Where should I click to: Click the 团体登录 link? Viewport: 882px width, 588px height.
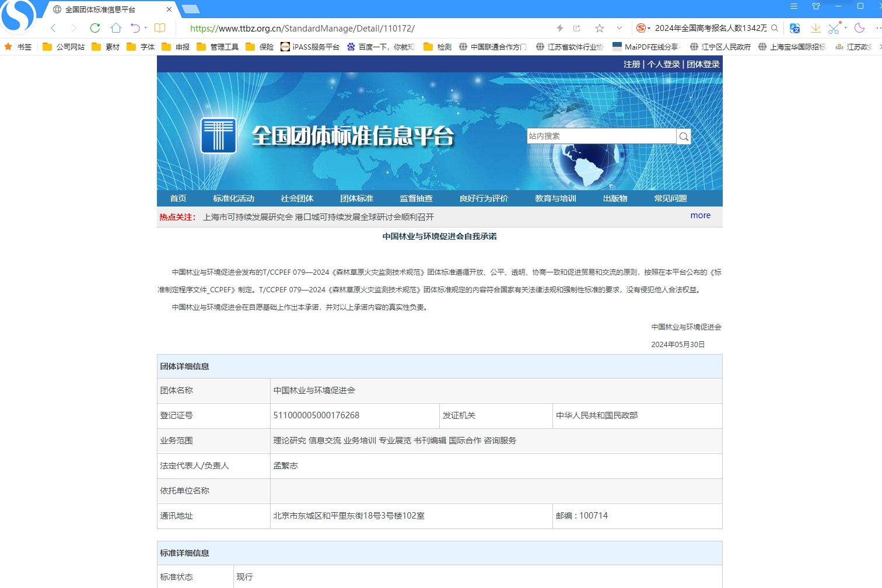click(x=703, y=64)
